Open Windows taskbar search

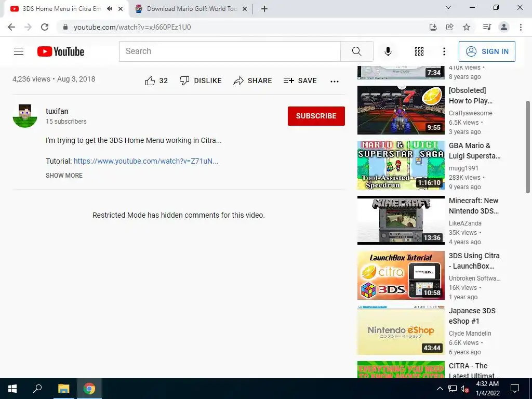tap(37, 389)
